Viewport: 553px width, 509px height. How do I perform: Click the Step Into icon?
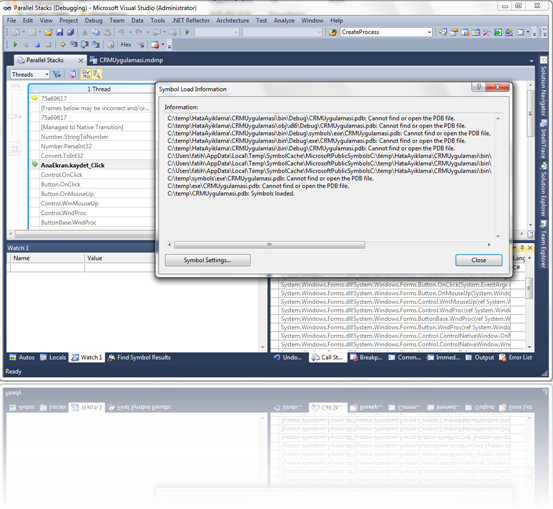tap(74, 45)
